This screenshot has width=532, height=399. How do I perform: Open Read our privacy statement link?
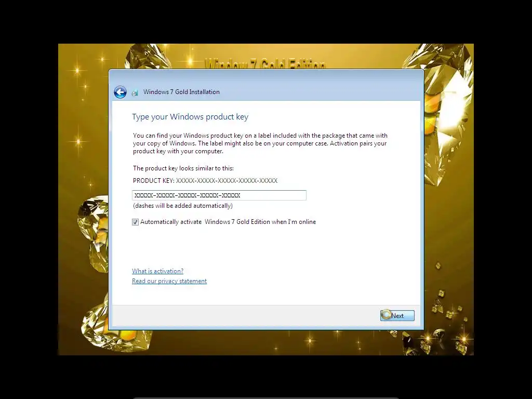point(169,281)
